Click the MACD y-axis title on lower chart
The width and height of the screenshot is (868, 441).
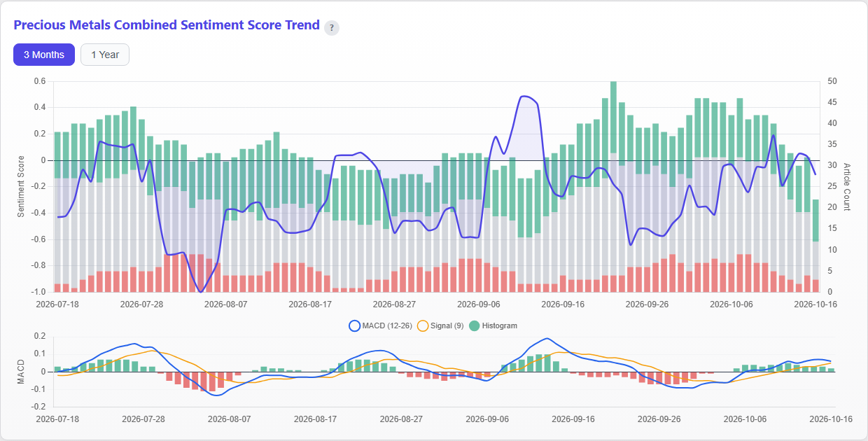21,371
